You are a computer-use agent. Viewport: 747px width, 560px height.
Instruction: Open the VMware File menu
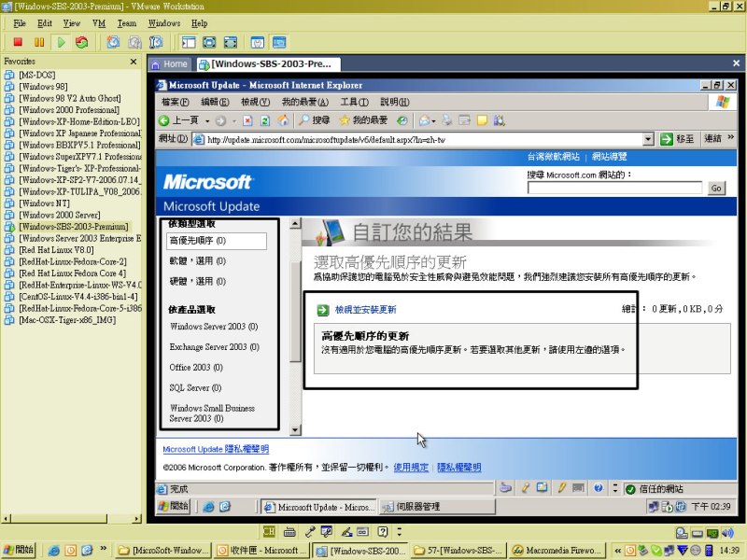coord(20,23)
